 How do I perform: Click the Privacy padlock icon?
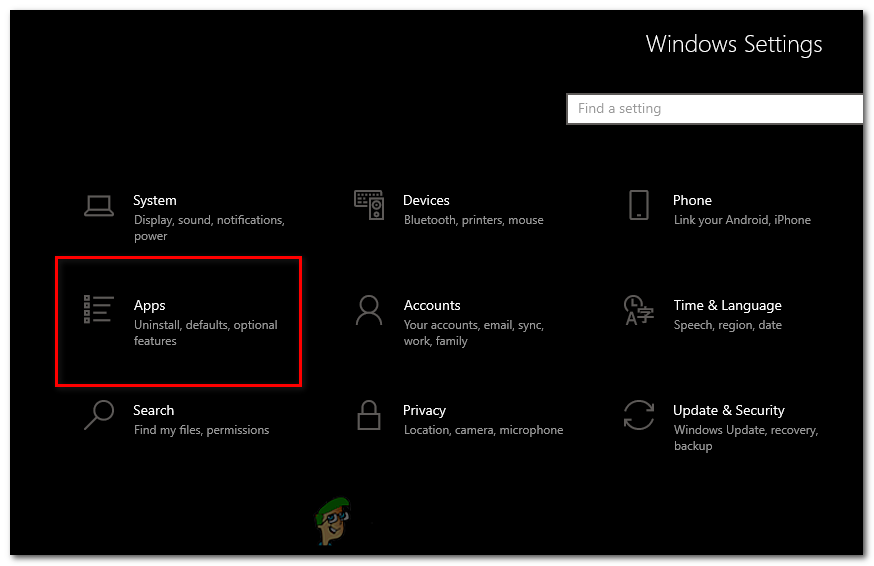coord(369,415)
